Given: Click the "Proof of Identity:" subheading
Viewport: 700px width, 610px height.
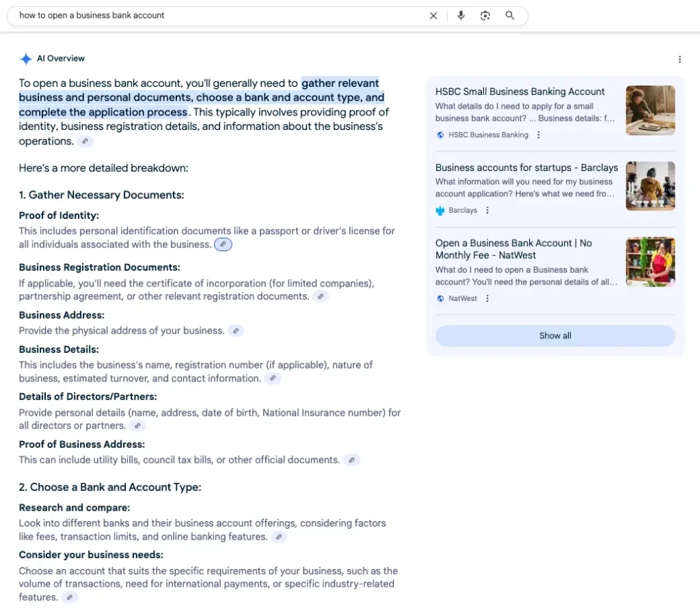Looking at the screenshot, I should click(59, 215).
